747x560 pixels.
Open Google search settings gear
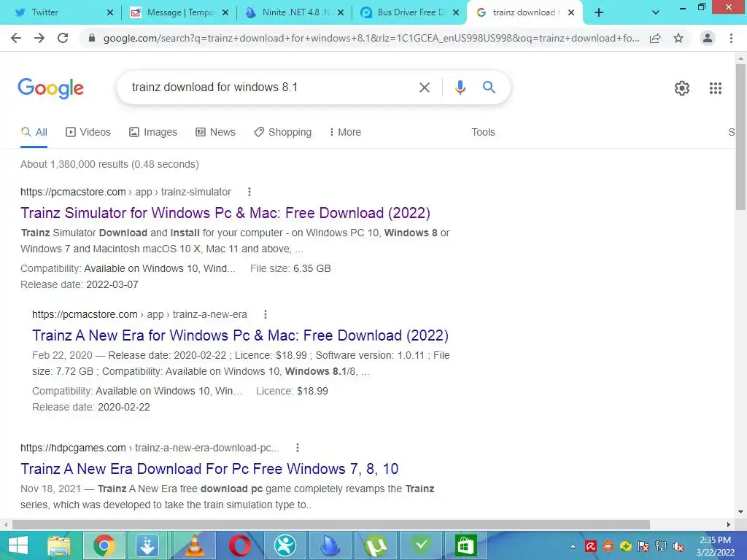click(682, 88)
